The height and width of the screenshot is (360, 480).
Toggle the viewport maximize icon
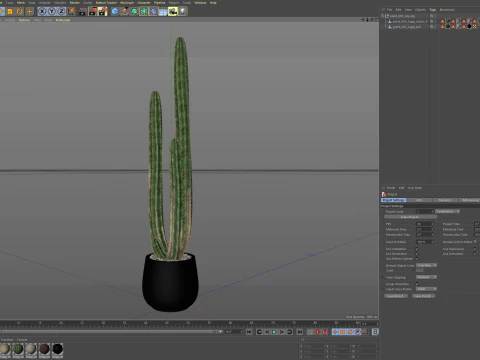376,20
